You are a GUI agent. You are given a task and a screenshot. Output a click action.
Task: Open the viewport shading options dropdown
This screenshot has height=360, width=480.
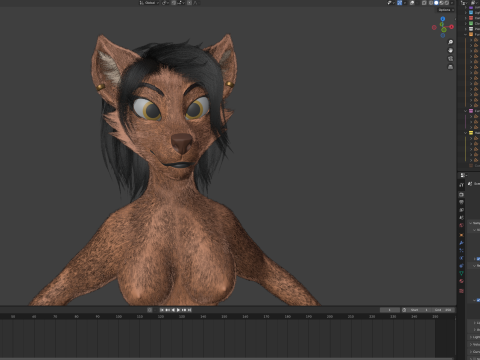[x=452, y=3]
